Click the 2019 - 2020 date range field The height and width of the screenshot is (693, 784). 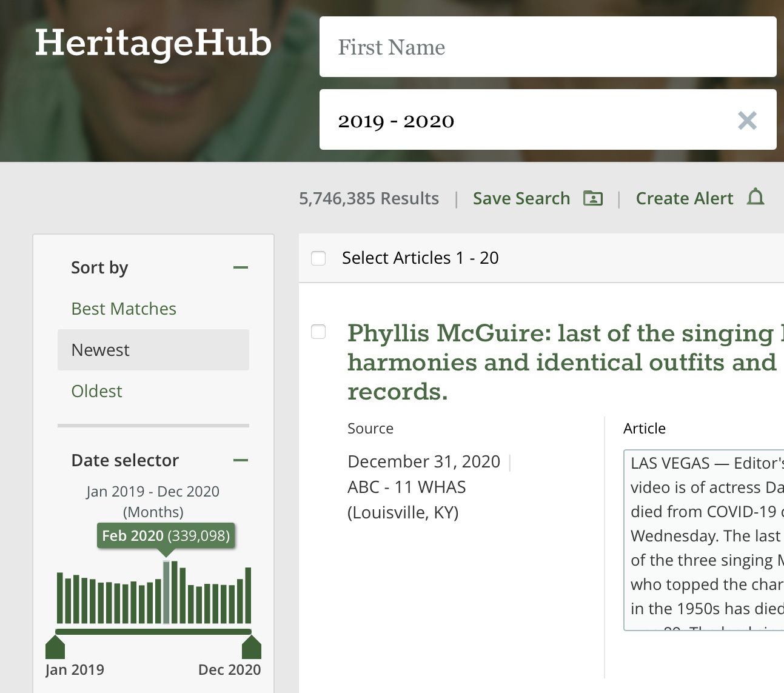point(548,119)
